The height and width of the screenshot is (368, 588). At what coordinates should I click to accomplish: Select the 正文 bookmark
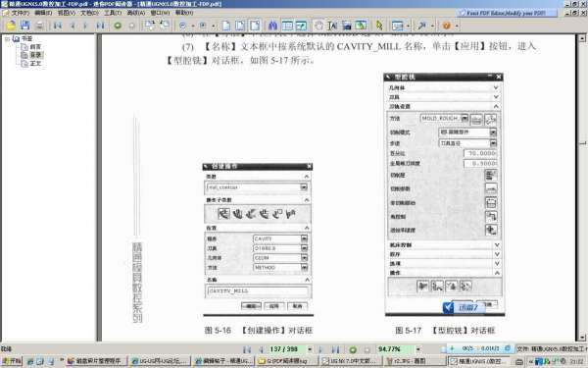[35, 64]
